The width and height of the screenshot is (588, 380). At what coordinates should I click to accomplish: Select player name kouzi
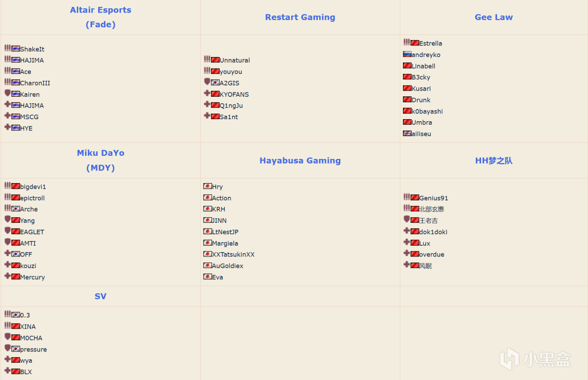point(29,266)
